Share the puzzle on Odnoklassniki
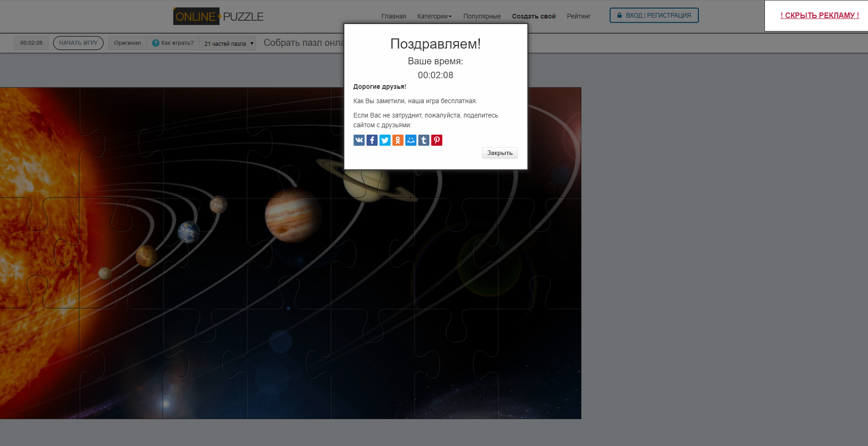 click(398, 140)
